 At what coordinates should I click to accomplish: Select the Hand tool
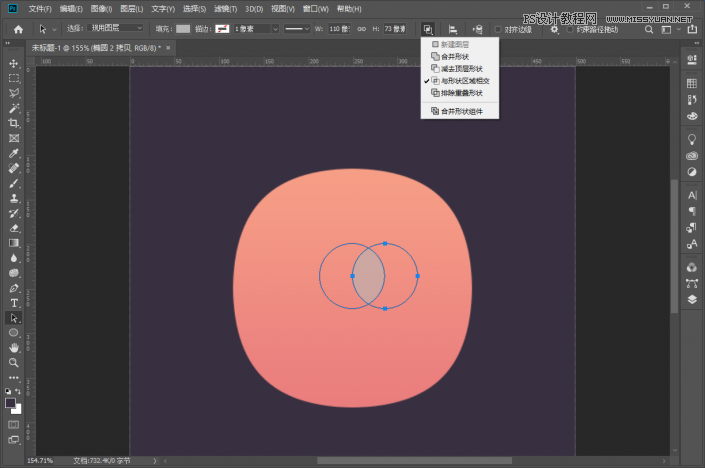pos(14,347)
